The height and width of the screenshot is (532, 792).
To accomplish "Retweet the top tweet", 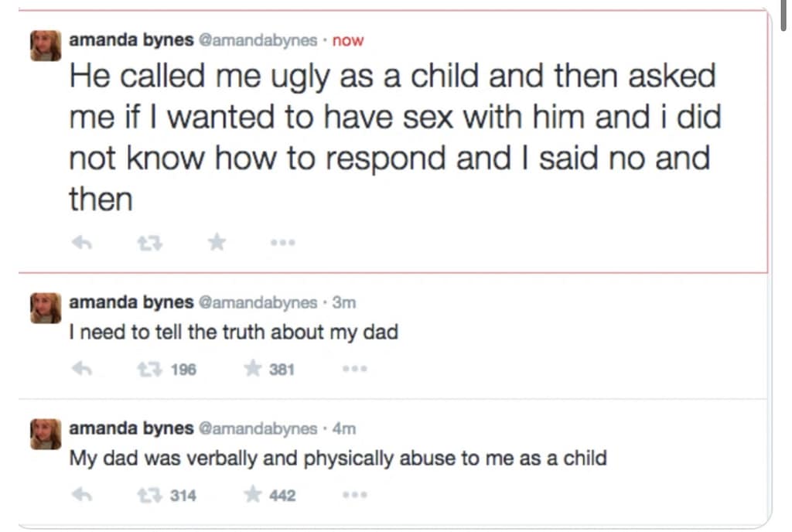I will (x=150, y=242).
